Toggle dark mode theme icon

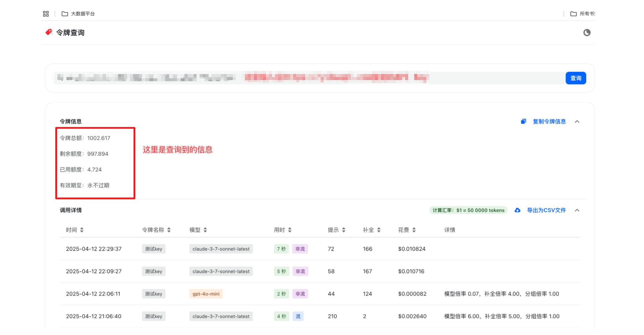[587, 32]
